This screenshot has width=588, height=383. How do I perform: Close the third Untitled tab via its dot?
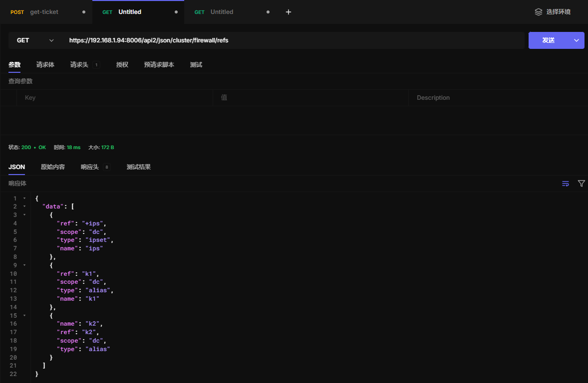(x=268, y=12)
